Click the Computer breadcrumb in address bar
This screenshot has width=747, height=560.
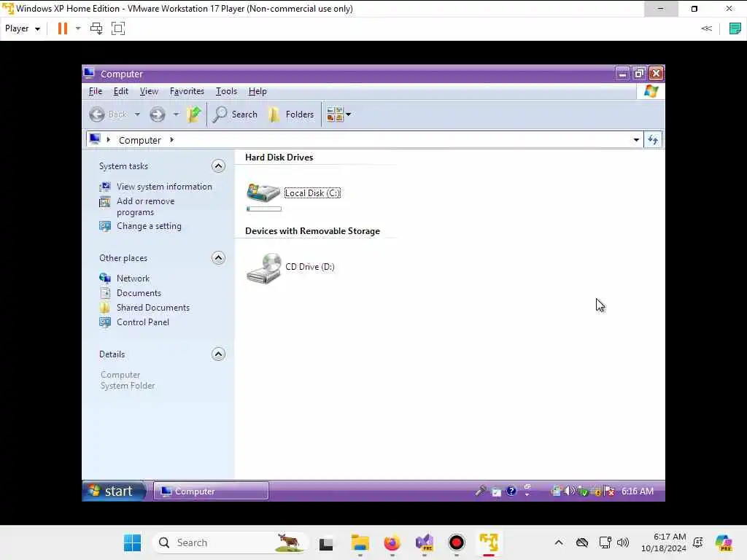[139, 140]
